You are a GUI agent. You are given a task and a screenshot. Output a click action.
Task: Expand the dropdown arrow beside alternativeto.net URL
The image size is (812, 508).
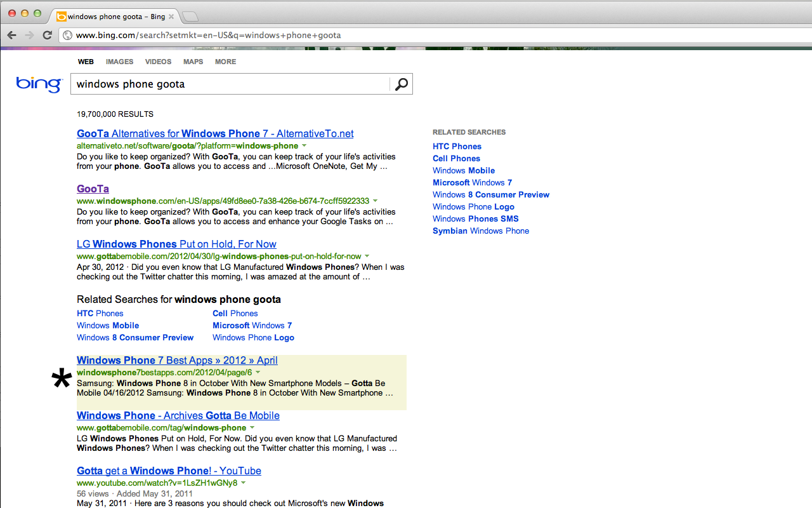(304, 146)
